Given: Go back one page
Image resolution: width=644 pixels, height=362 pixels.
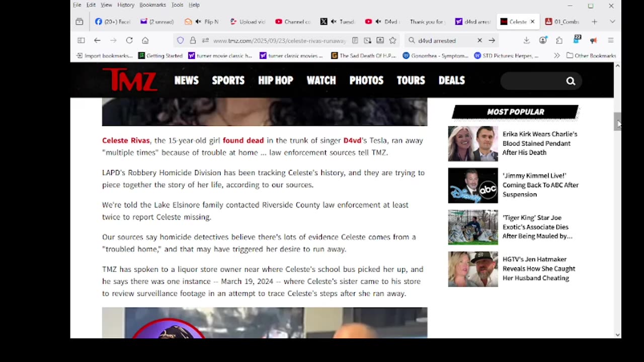Looking at the screenshot, I should [97, 40].
